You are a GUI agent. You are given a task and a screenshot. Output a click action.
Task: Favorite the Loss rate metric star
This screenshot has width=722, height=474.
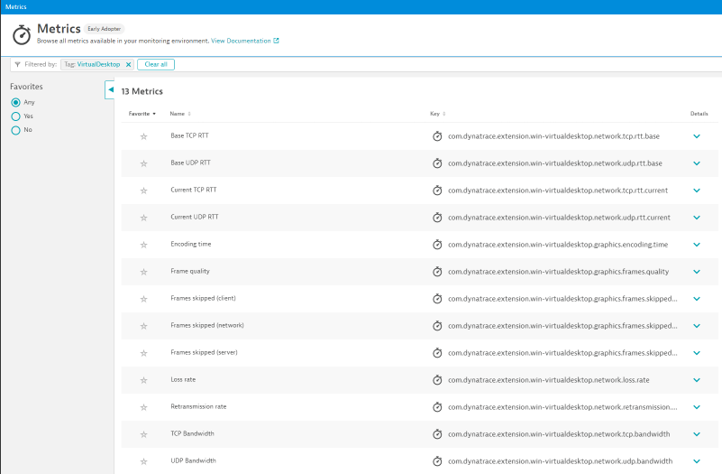(x=144, y=380)
